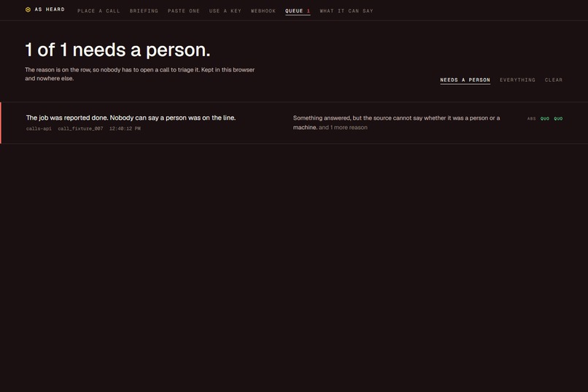Image resolution: width=588 pixels, height=392 pixels.
Task: Click the 12:40:12 PM timestamp
Action: 125,128
